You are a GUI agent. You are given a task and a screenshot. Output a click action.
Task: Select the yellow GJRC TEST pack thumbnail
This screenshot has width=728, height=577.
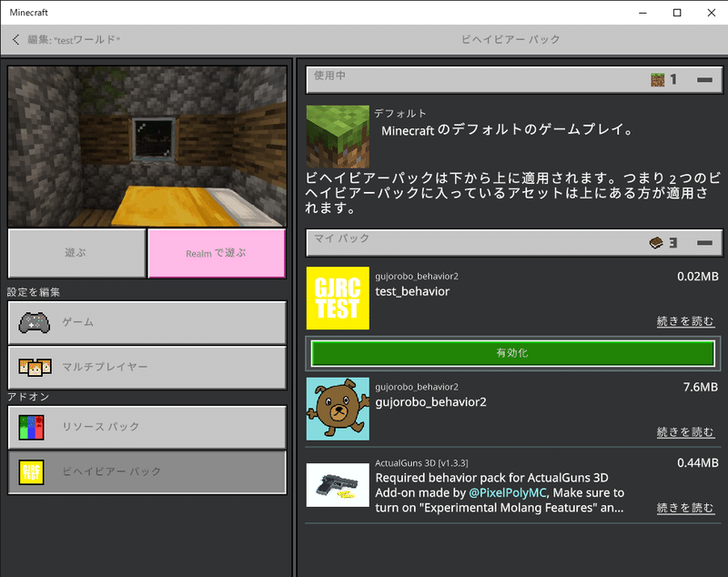[338, 298]
